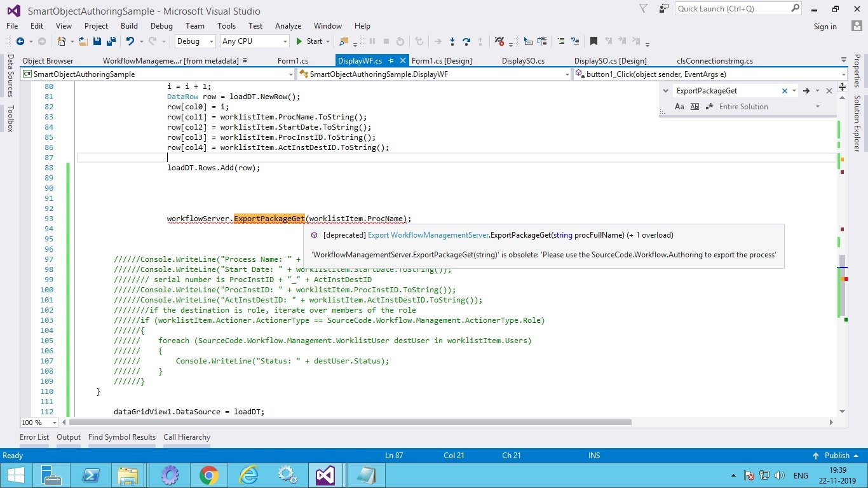The width and height of the screenshot is (868, 488).
Task: Click the horizontal scrollbar thumb of editor
Action: (351, 423)
